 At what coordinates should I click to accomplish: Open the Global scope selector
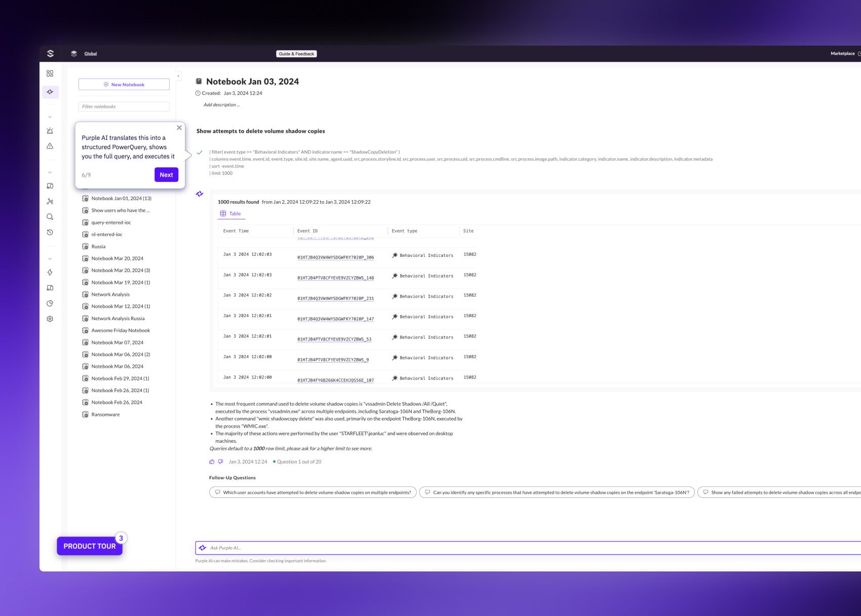(90, 54)
